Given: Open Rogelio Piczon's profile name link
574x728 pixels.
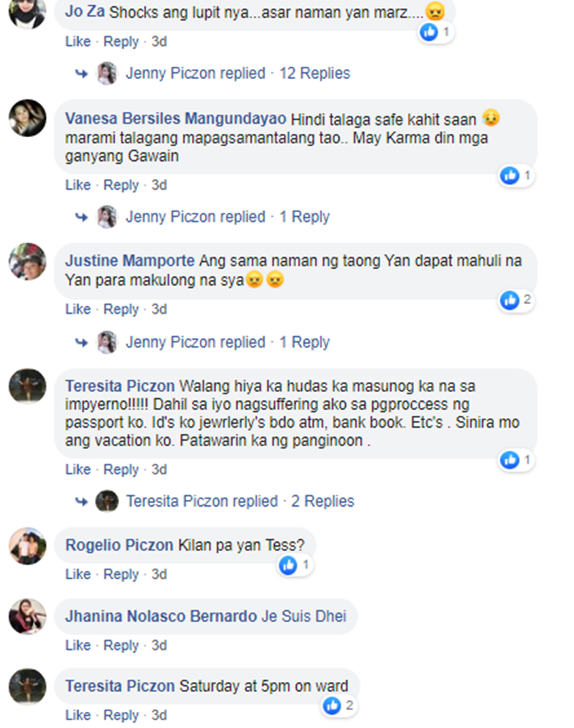Looking at the screenshot, I should tap(119, 545).
